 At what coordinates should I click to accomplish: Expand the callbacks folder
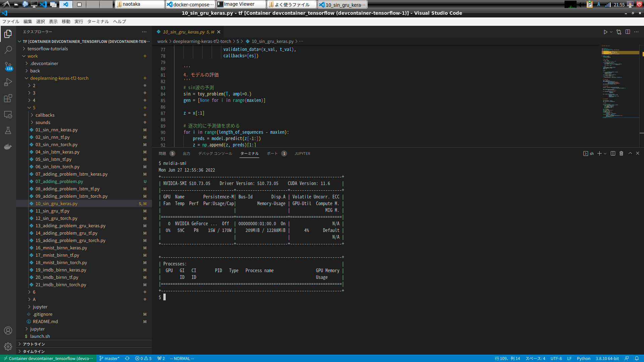click(45, 115)
